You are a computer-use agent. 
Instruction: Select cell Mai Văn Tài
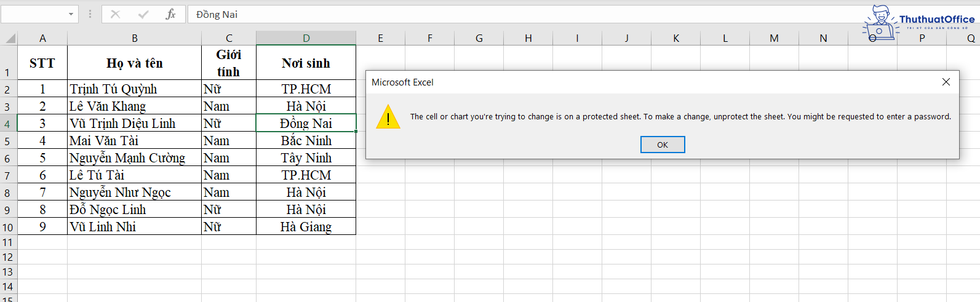click(135, 140)
